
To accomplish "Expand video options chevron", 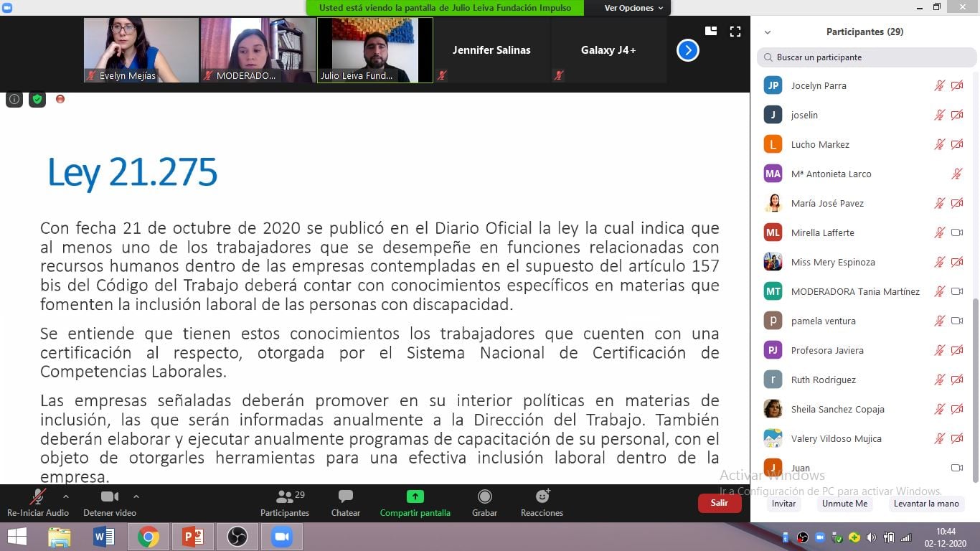I will [136, 496].
